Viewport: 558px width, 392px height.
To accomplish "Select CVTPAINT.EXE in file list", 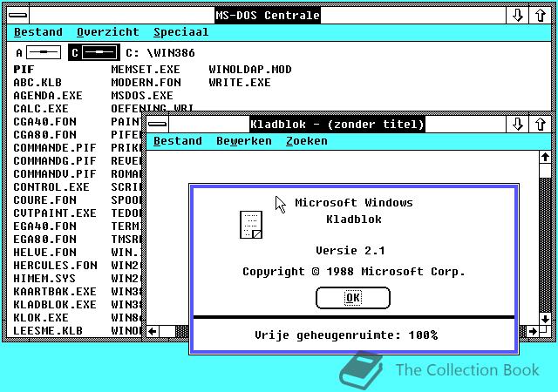I will [55, 213].
